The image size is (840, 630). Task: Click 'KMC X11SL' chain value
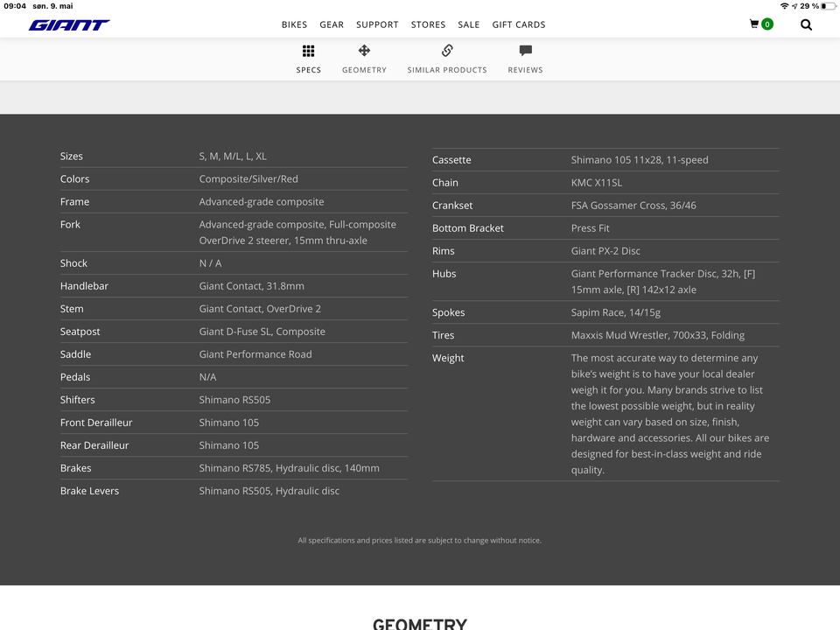tap(596, 183)
